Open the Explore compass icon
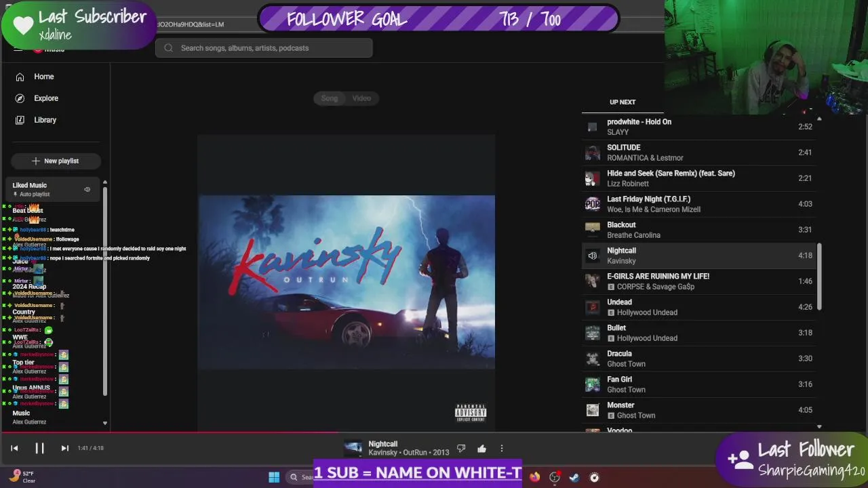The width and height of the screenshot is (868, 488). (x=20, y=98)
